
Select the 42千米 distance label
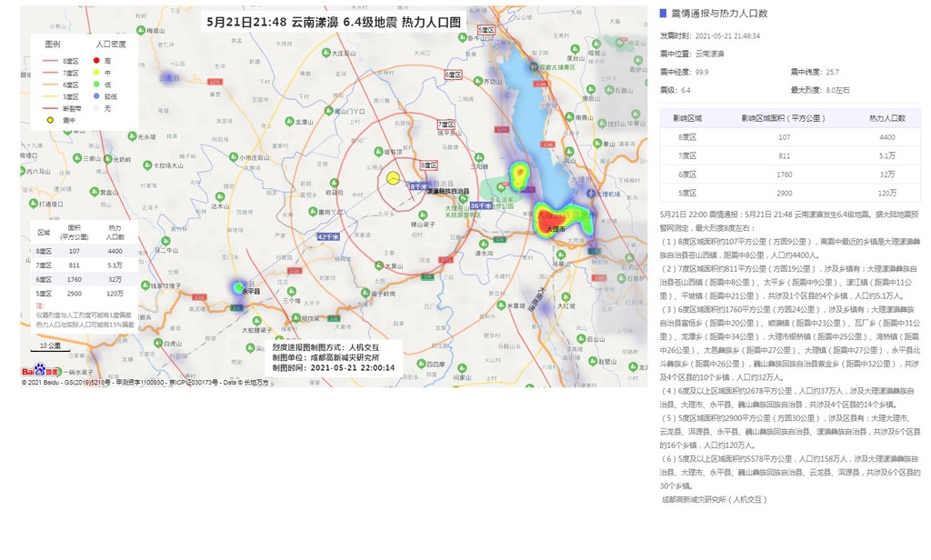pos(328,236)
